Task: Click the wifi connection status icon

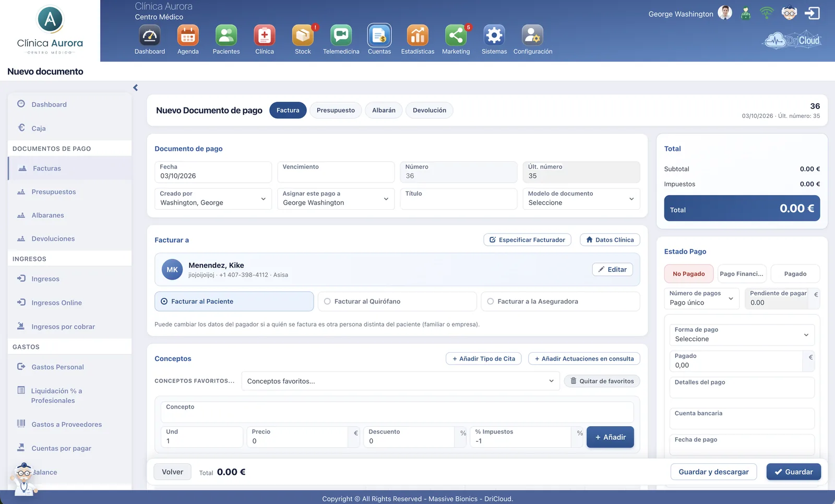Action: [x=767, y=13]
